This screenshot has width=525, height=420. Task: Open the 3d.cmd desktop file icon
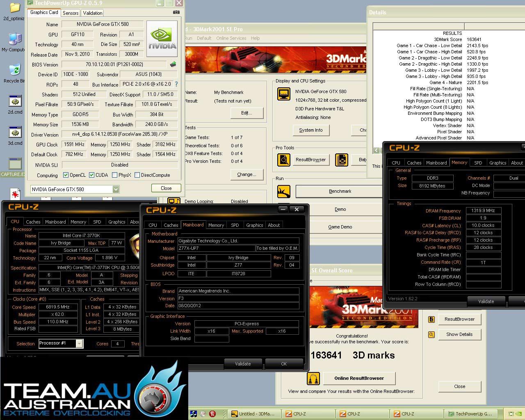15,136
